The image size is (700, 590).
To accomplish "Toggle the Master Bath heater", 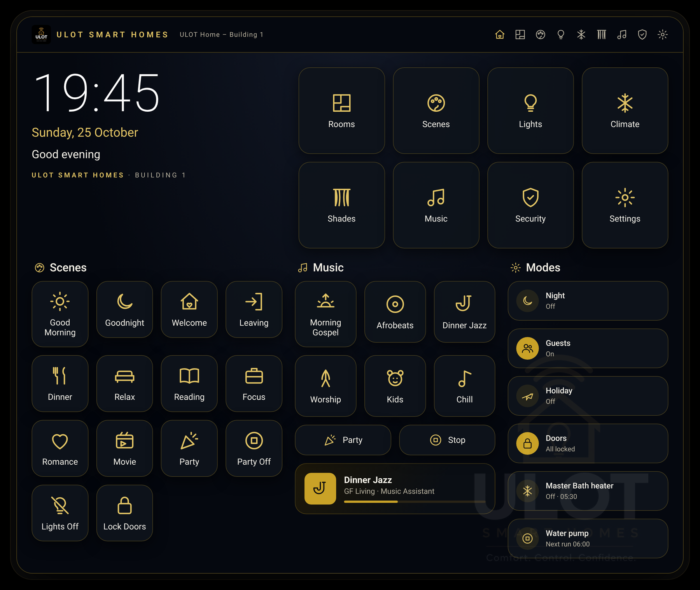I will pos(588,491).
